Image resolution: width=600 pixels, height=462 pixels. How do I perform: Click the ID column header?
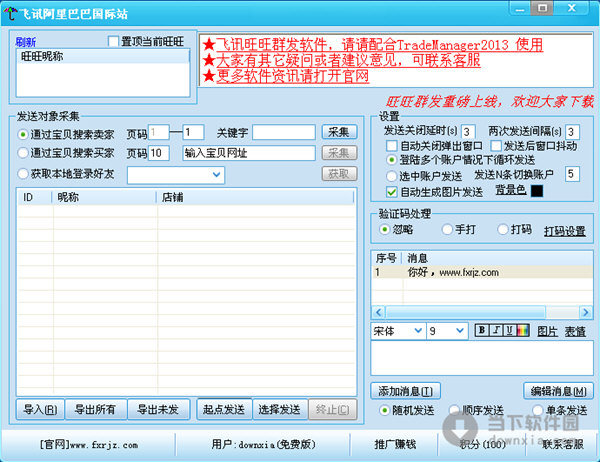click(x=34, y=197)
